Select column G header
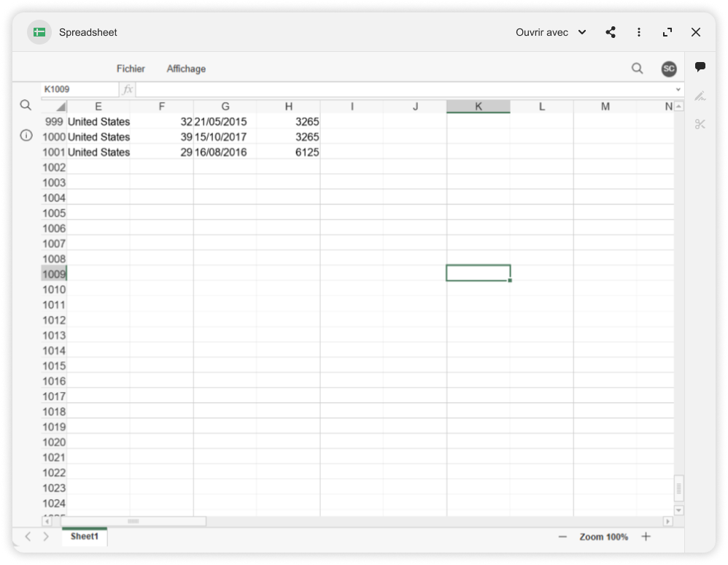This screenshot has width=728, height=565. click(225, 107)
